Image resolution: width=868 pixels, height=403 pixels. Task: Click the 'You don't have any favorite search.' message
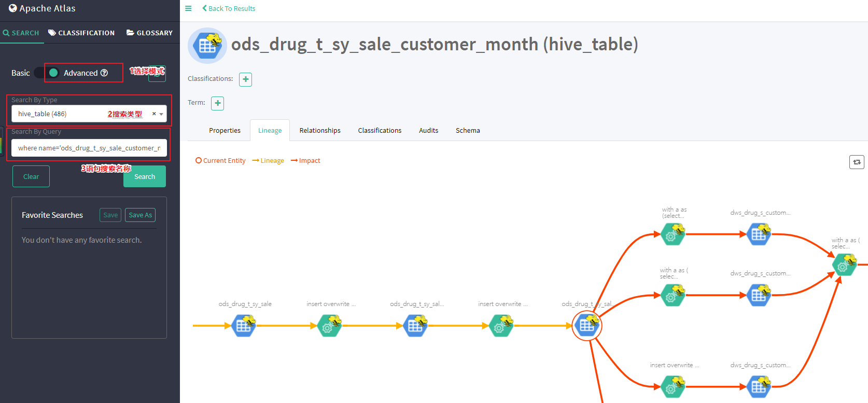[x=81, y=240]
